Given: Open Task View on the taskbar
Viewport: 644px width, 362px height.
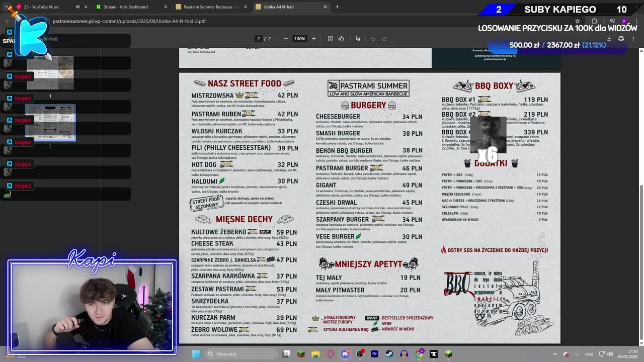Looking at the screenshot, I should (286, 354).
